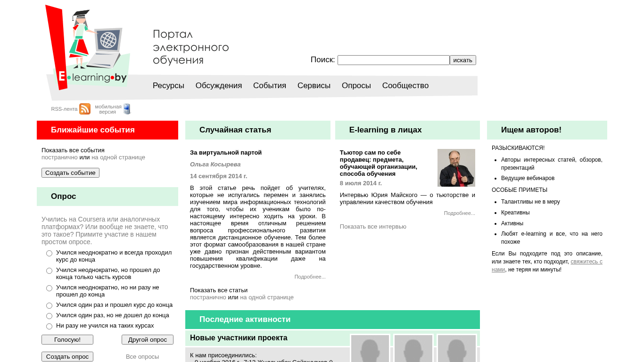Submit vote with Голосую! button
644x362 pixels.
pos(67,340)
